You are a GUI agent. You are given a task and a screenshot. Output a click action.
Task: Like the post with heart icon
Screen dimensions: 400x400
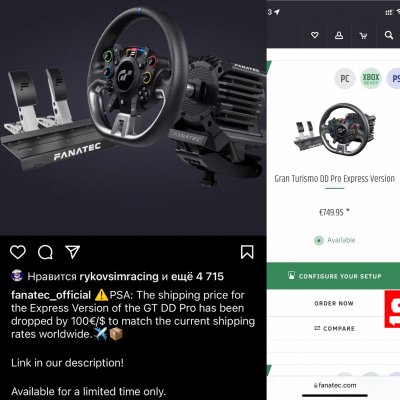(18, 252)
